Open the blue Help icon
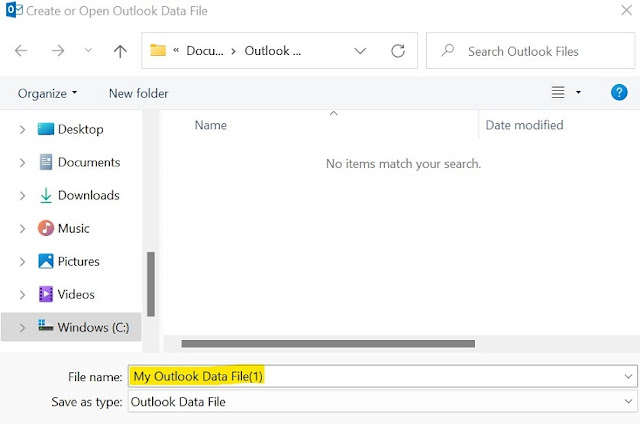 [x=619, y=92]
